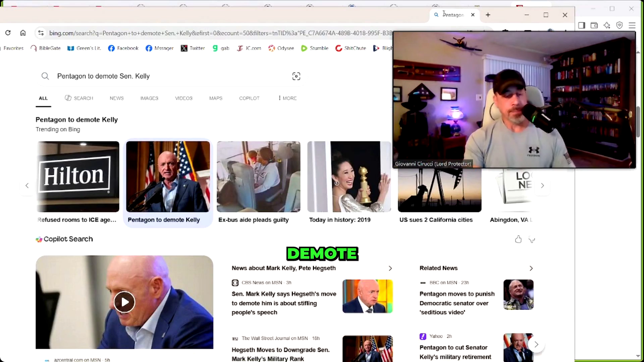644x362 pixels.
Task: Open the Odysee bookmark
Action: (x=281, y=48)
